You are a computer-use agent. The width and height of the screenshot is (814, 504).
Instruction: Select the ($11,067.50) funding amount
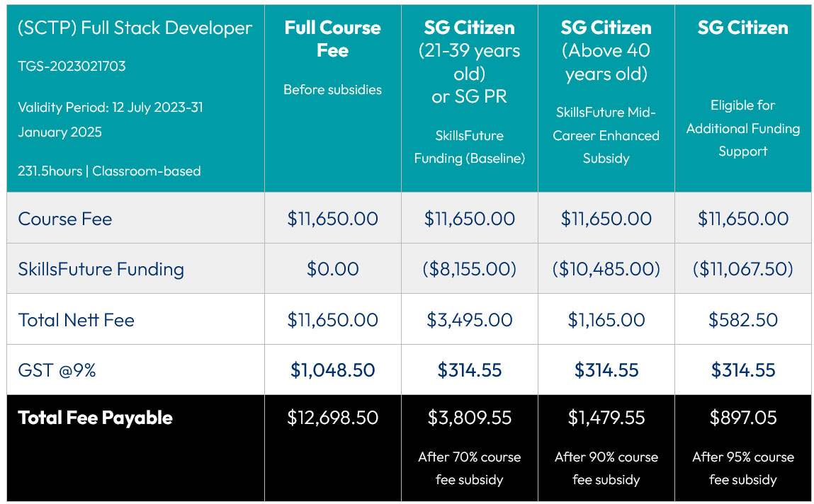click(742, 269)
